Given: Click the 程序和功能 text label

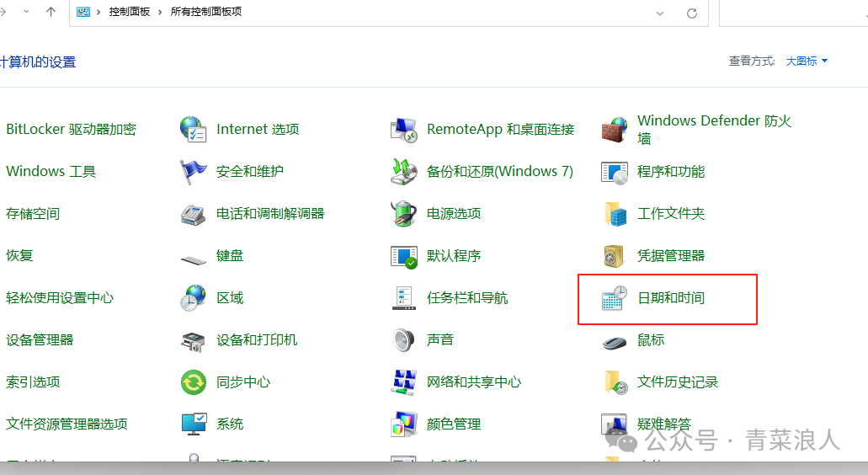Looking at the screenshot, I should pos(671,172).
